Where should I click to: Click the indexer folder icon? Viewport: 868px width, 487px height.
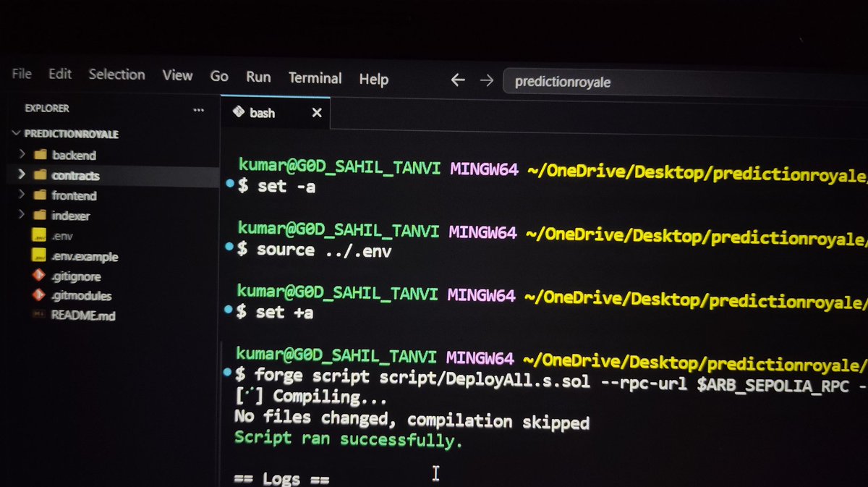(x=39, y=216)
